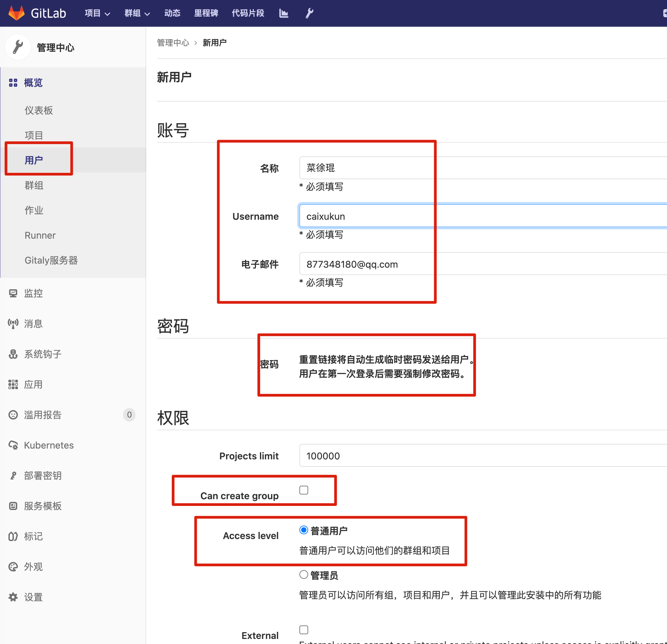This screenshot has height=644, width=667.
Task: Click the 服务模板 template icon
Action: 13,506
